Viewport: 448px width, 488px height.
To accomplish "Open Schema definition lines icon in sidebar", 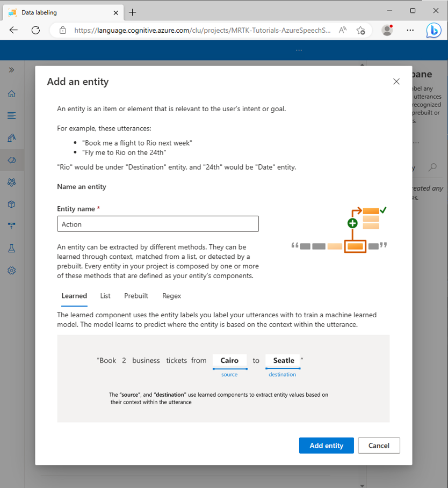I will 11,115.
